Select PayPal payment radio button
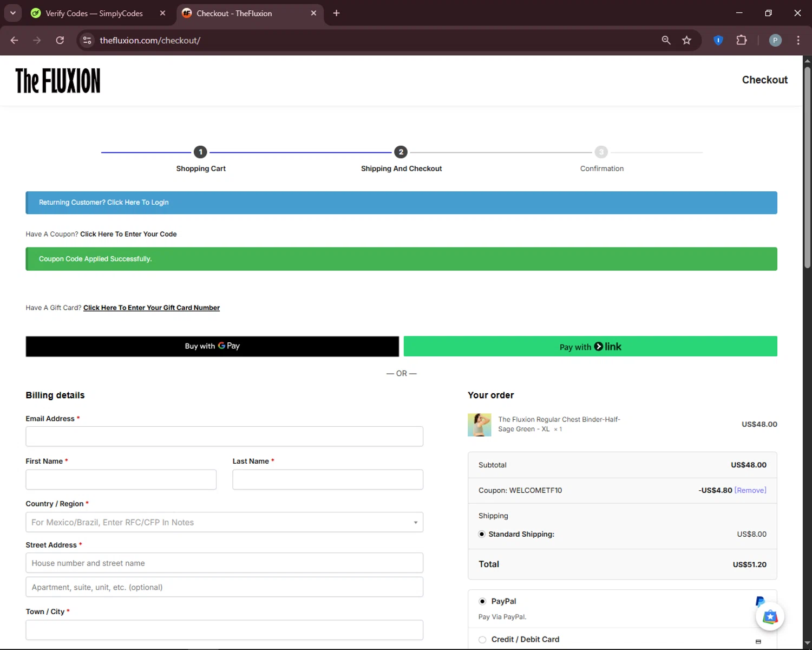This screenshot has height=650, width=812. (482, 601)
